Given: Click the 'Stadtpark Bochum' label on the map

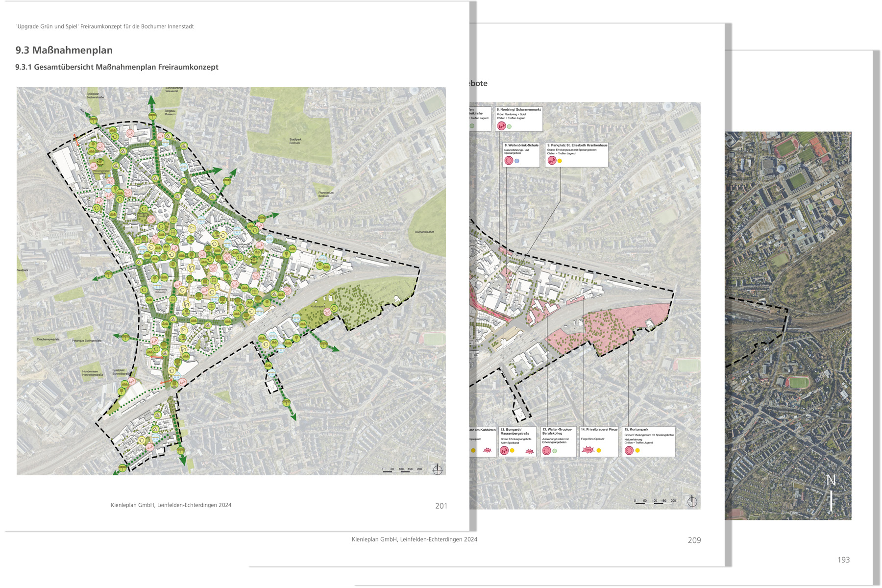Looking at the screenshot, I should (x=295, y=141).
